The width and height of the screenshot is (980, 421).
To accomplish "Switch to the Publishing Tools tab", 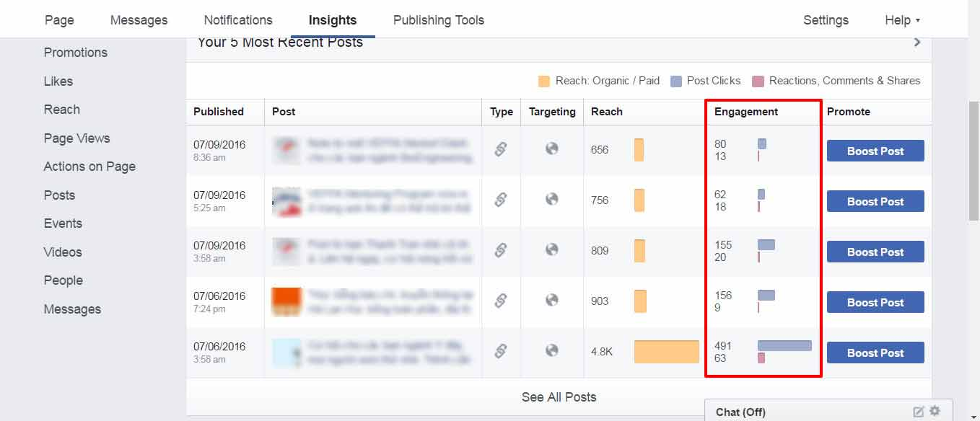I will [x=438, y=20].
